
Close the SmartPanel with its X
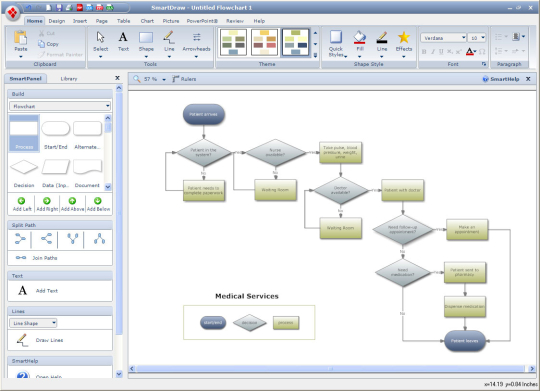point(117,78)
